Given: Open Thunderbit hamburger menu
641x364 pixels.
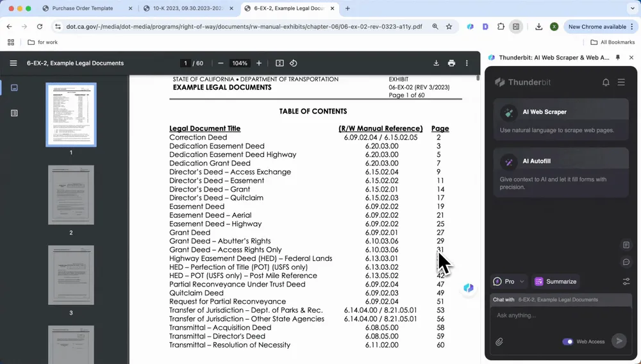Looking at the screenshot, I should (621, 82).
